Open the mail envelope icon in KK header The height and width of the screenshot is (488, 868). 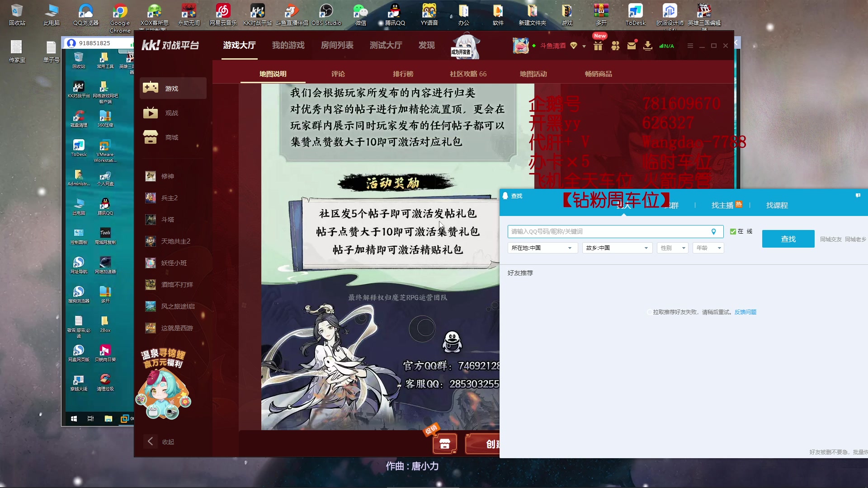click(x=632, y=46)
